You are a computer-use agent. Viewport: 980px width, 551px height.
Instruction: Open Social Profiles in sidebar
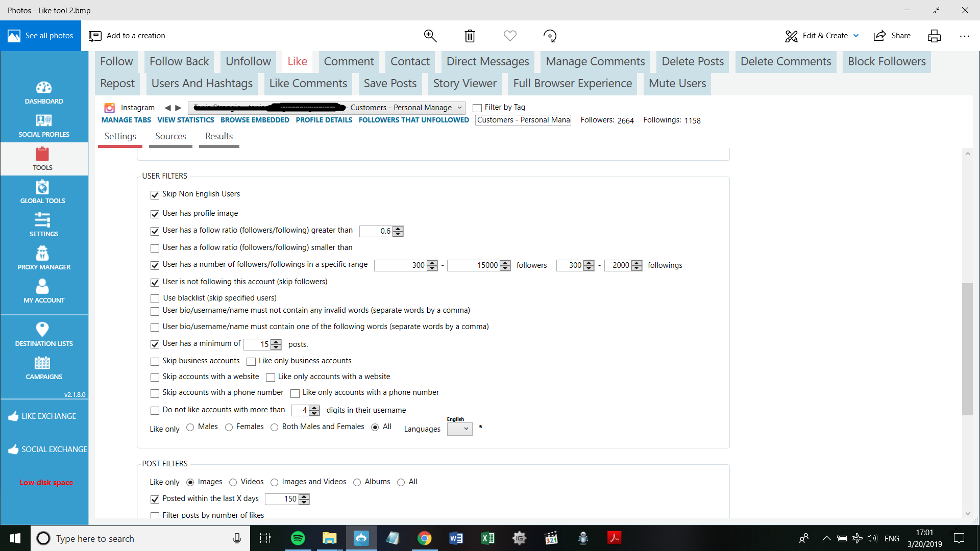[x=43, y=120]
